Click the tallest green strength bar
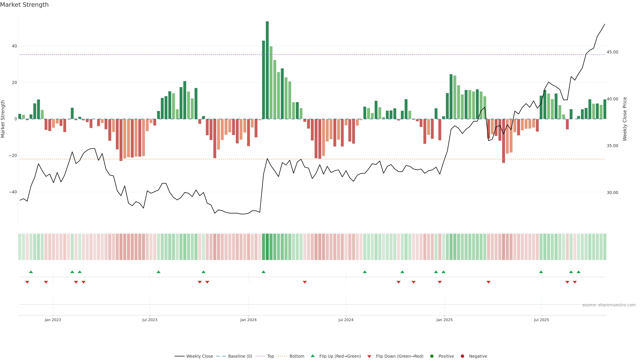Screen dimensions: 644x362 (267, 70)
